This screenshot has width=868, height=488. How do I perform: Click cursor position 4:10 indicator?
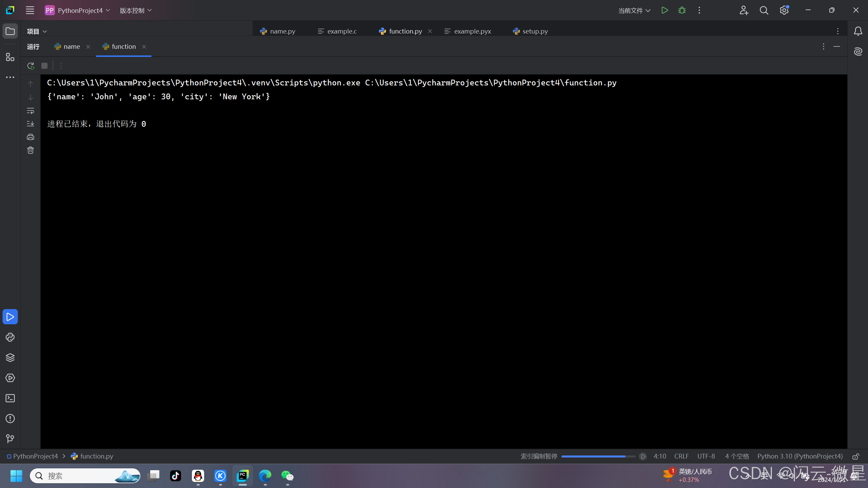(x=660, y=456)
